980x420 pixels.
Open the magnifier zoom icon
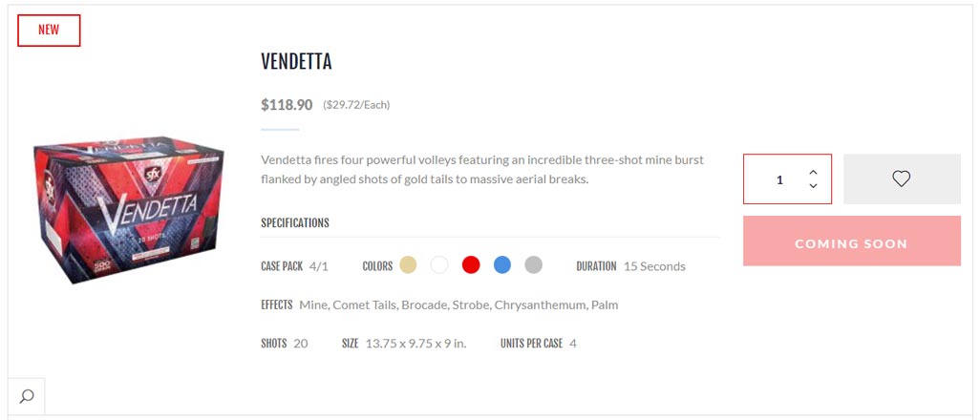point(27,395)
